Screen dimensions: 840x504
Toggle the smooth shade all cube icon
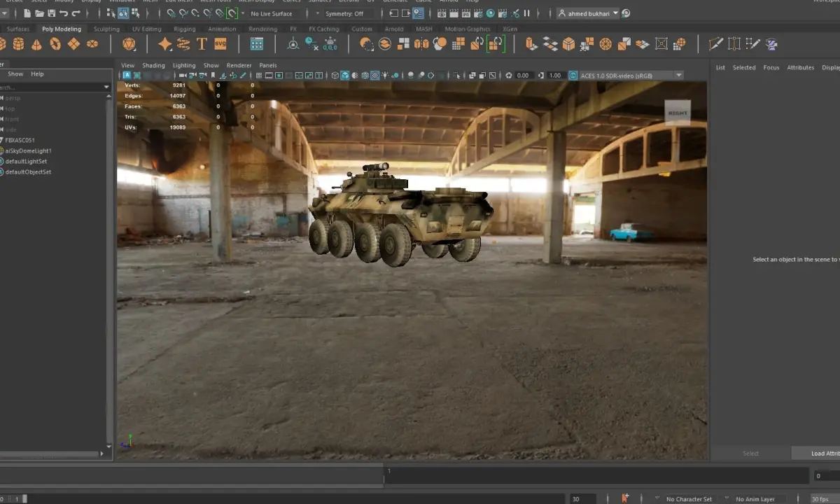pyautogui.click(x=345, y=75)
